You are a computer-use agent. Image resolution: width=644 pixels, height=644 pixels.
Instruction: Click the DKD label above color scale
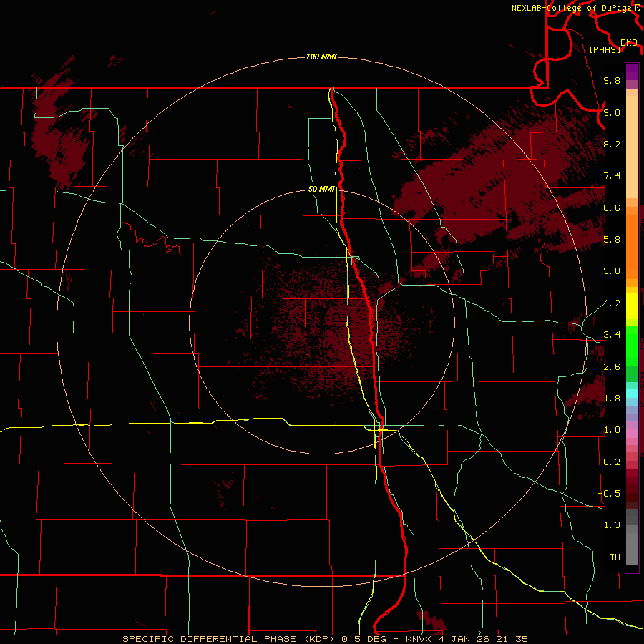628,42
